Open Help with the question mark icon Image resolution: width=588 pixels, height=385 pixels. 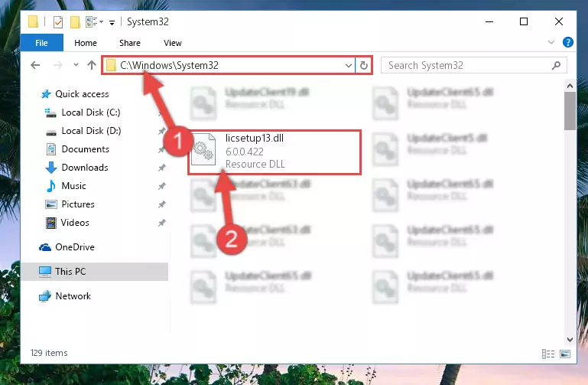(x=568, y=42)
